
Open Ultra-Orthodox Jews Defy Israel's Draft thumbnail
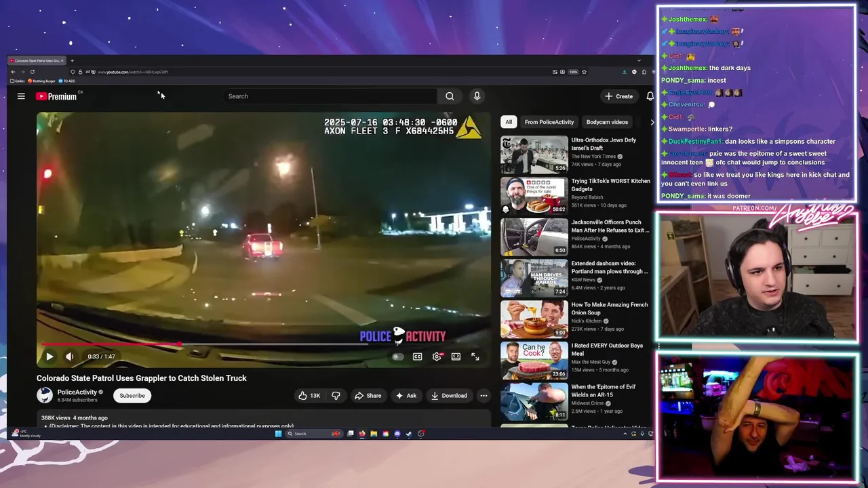(x=534, y=155)
